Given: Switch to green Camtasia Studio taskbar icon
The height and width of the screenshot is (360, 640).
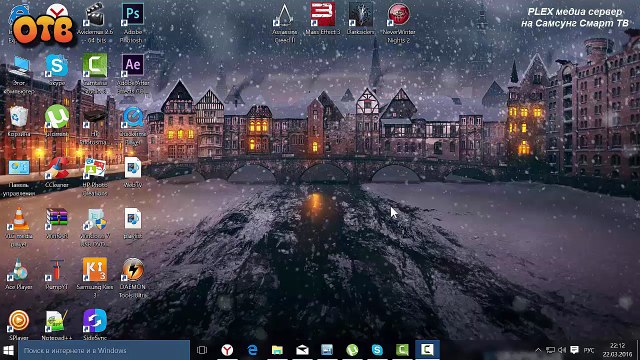Looking at the screenshot, I should pos(402,350).
